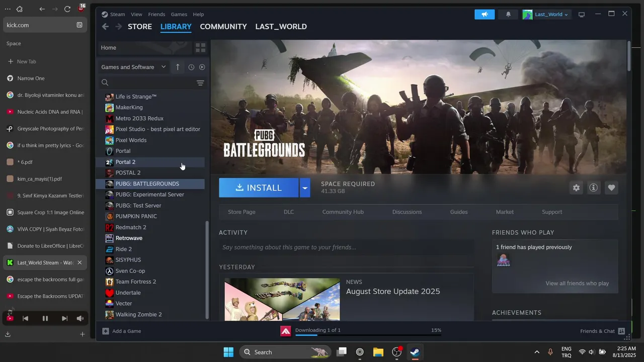Open LAST_WORLD profile tab
This screenshot has width=644, height=362.
click(x=281, y=27)
